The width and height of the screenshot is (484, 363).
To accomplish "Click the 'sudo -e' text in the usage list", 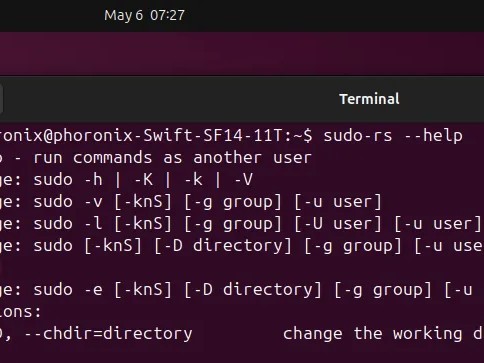I will click(68, 290).
